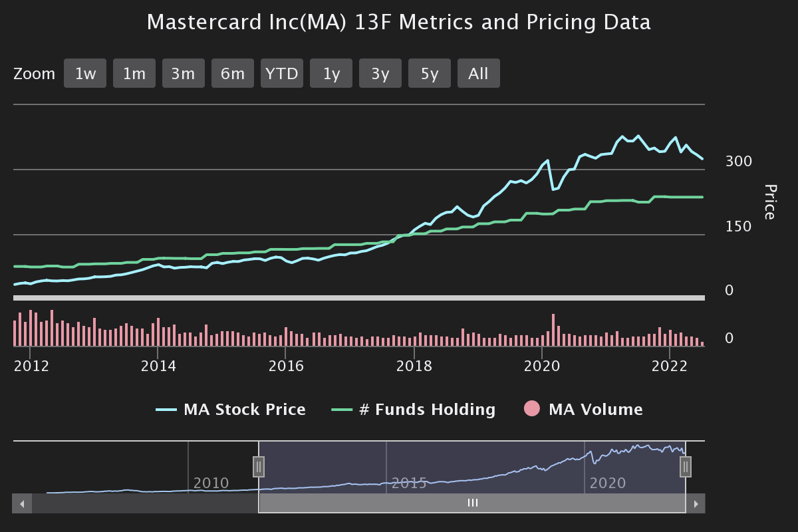Click the scrollbar right arrow

(696, 503)
